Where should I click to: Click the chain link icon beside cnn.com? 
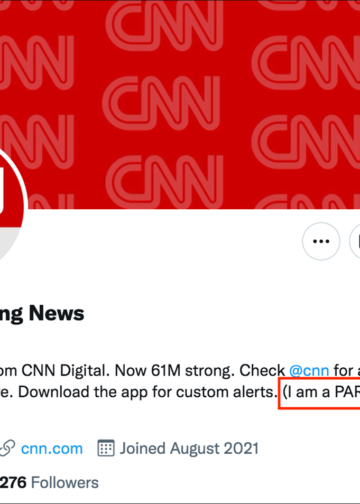pyautogui.click(x=7, y=448)
